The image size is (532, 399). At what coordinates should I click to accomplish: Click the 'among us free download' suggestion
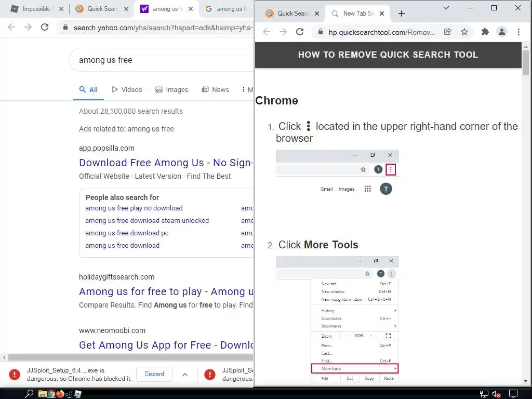tap(122, 245)
